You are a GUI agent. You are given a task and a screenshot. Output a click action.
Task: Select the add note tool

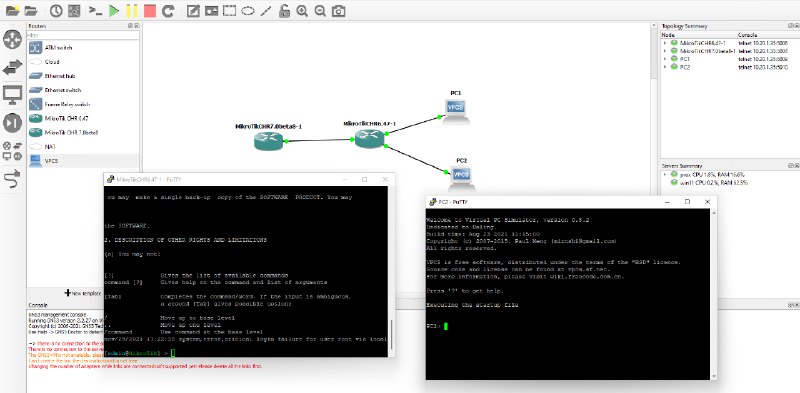point(193,11)
